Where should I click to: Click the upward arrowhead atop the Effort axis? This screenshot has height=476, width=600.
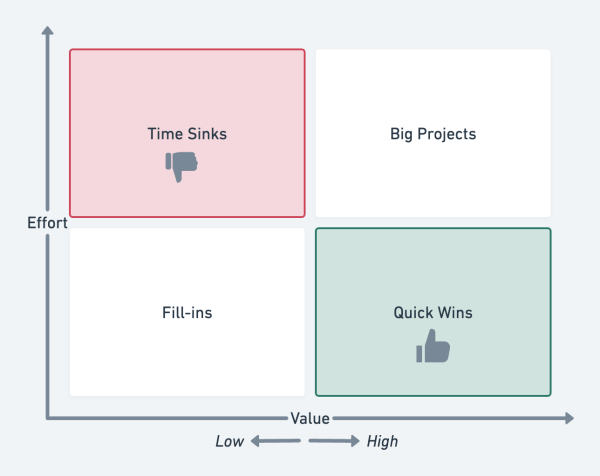[x=47, y=32]
